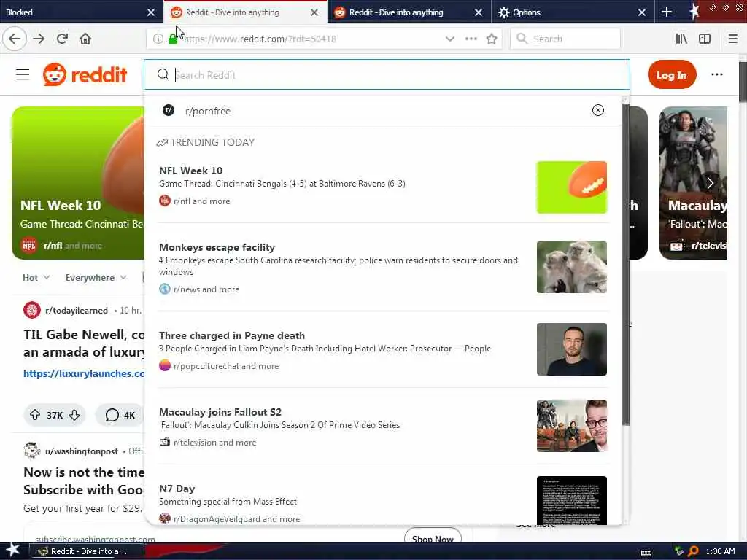747x560 pixels.
Task: Click the green padlock security icon
Action: click(172, 39)
